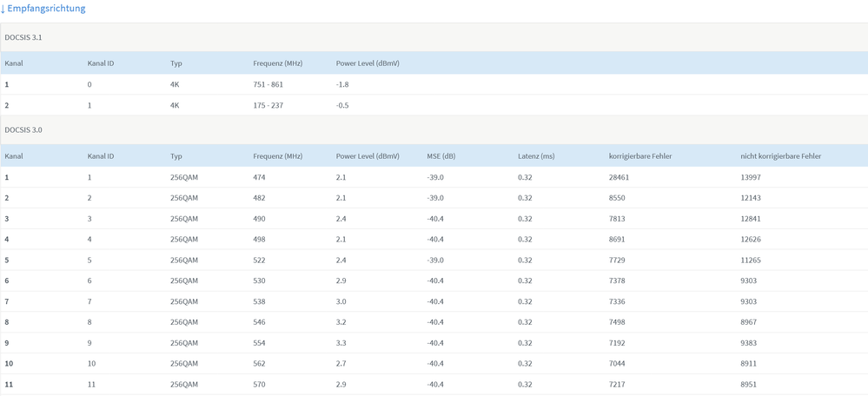
Task: Click Typ header in DOCSIS 3.0 table
Action: pyautogui.click(x=176, y=156)
